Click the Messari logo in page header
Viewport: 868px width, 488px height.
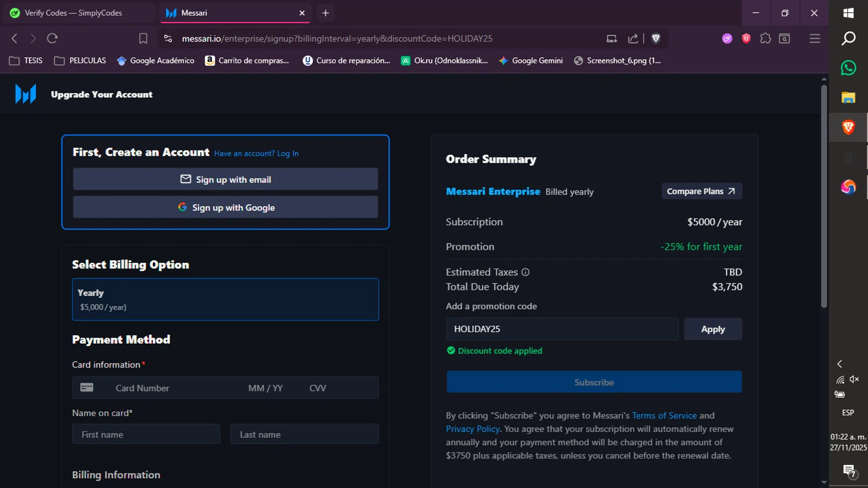pos(25,94)
